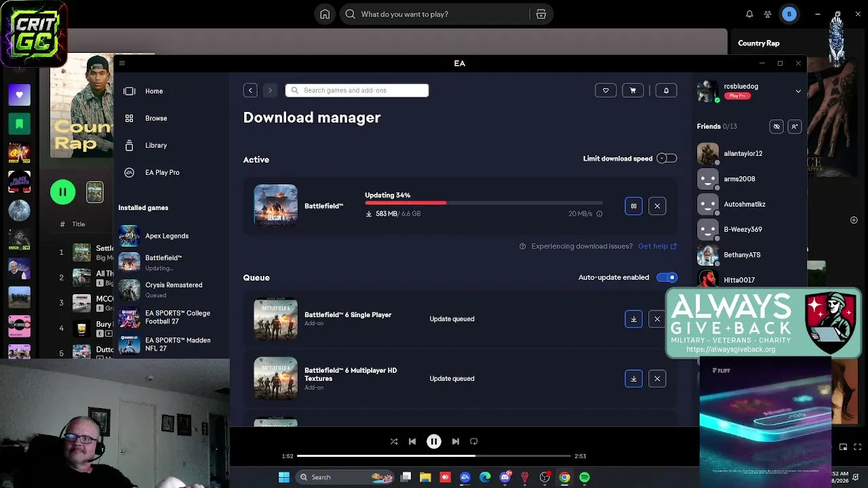Remove Battlefield 6 Single Player from queue
The image size is (868, 488).
tap(657, 319)
